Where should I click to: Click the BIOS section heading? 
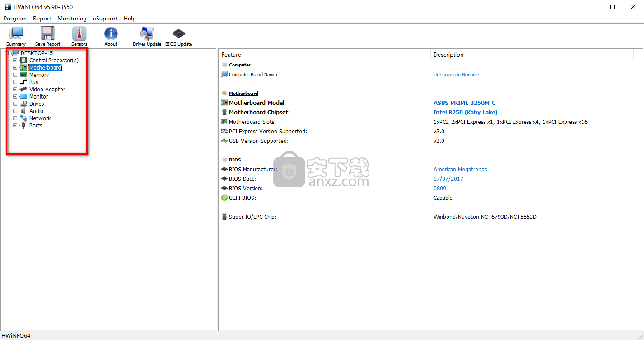coord(235,160)
